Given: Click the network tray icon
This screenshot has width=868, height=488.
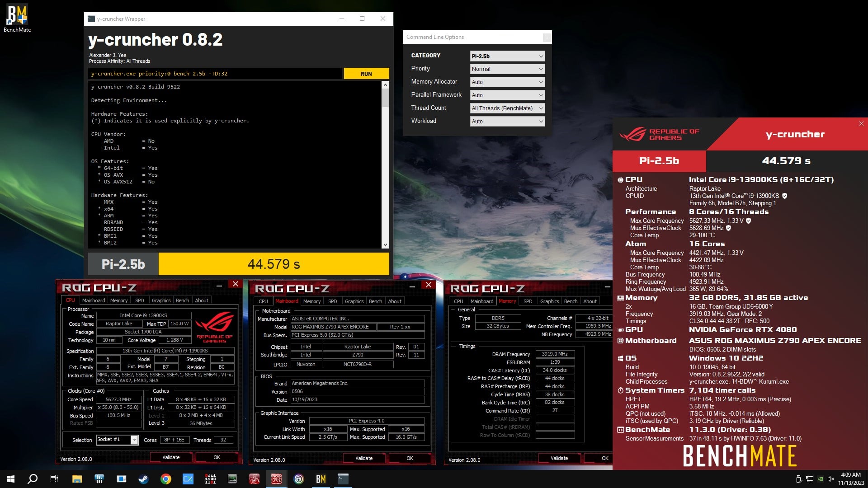Looking at the screenshot, I should point(810,479).
